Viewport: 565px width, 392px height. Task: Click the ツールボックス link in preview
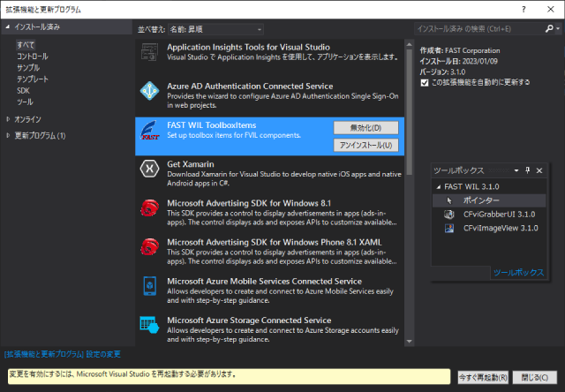tap(518, 273)
